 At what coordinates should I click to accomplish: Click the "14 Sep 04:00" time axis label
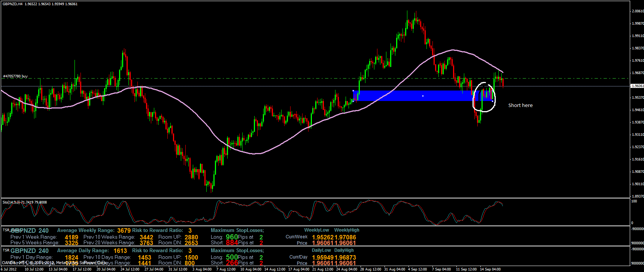point(490,269)
